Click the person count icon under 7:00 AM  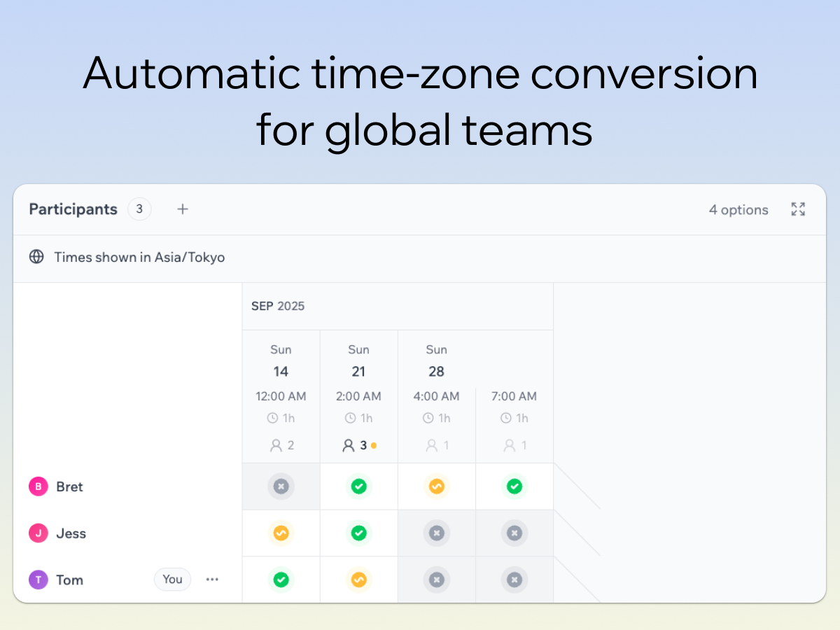pyautogui.click(x=510, y=445)
